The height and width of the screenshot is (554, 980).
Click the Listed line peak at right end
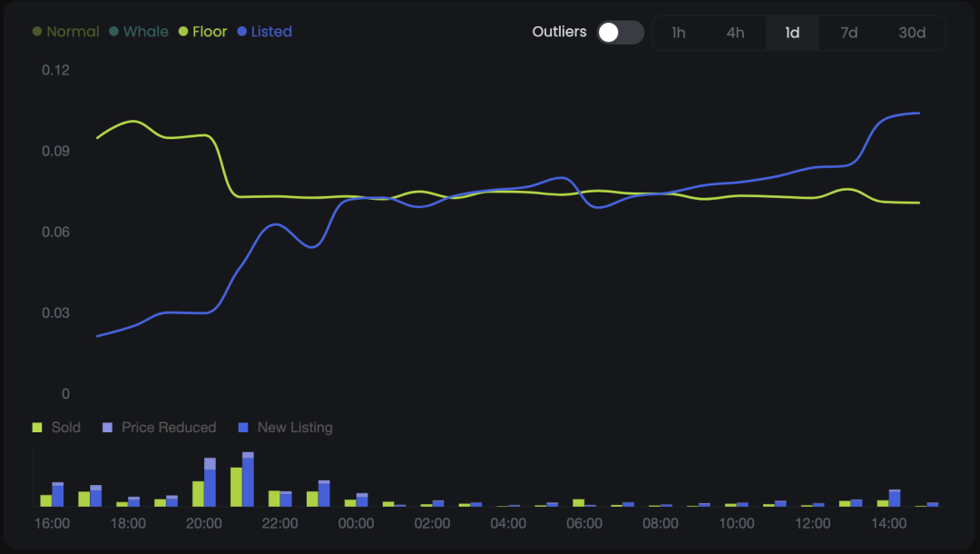coord(916,114)
